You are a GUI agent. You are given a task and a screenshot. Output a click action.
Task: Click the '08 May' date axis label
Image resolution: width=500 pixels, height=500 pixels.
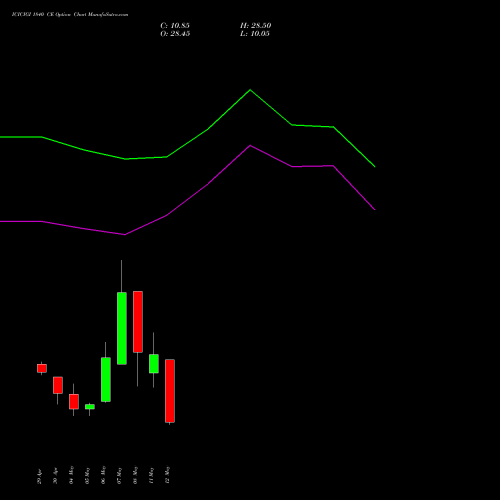click(136, 475)
